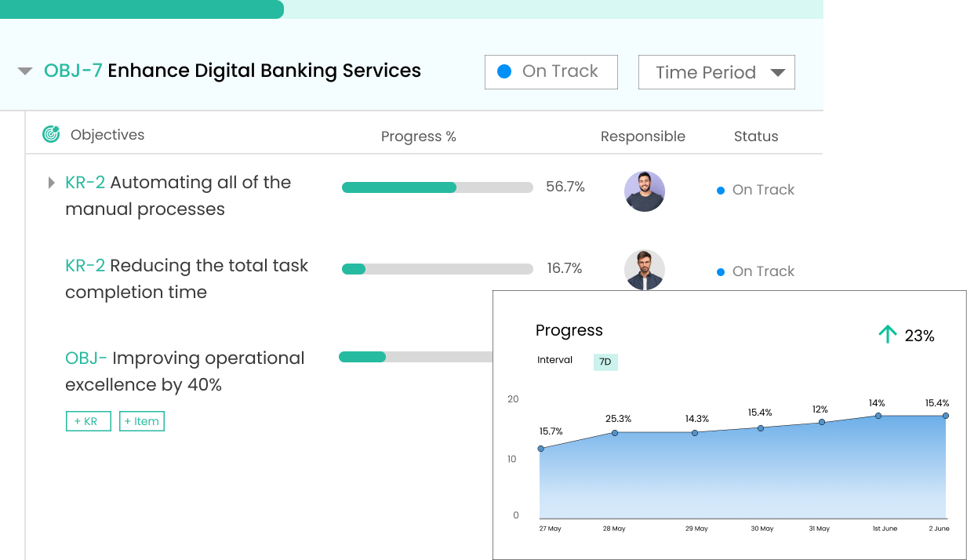
Task: Select the 7D interval option
Action: 605,362
